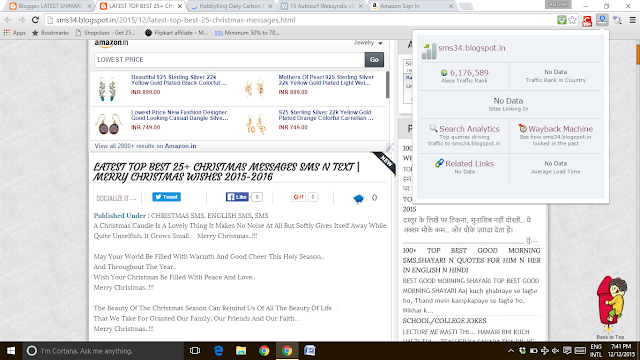Click the browser Back arrow

click(8, 20)
